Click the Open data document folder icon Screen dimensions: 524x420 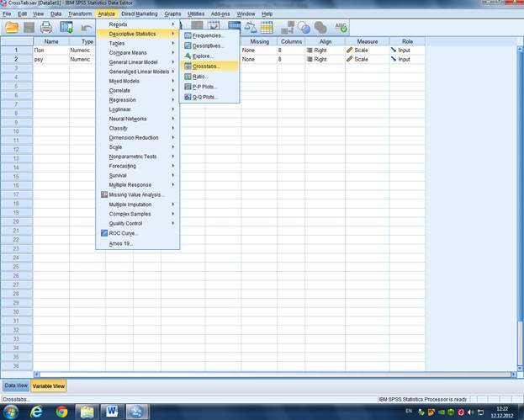[12, 28]
